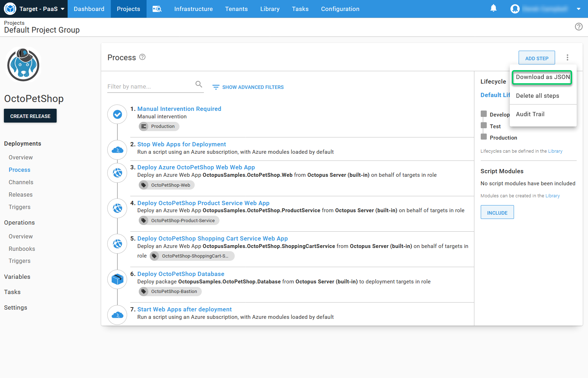588x378 pixels.
Task: Click the Add Step button
Action: [536, 58]
